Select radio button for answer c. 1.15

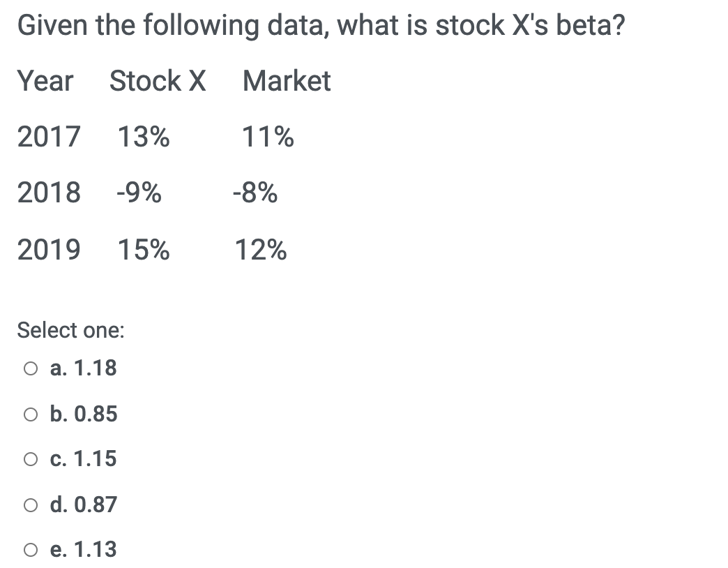tap(29, 459)
